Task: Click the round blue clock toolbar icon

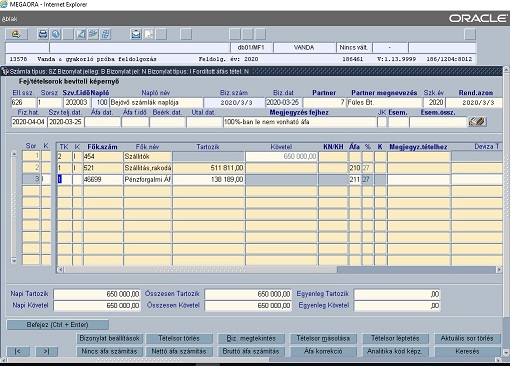Action: (55, 34)
